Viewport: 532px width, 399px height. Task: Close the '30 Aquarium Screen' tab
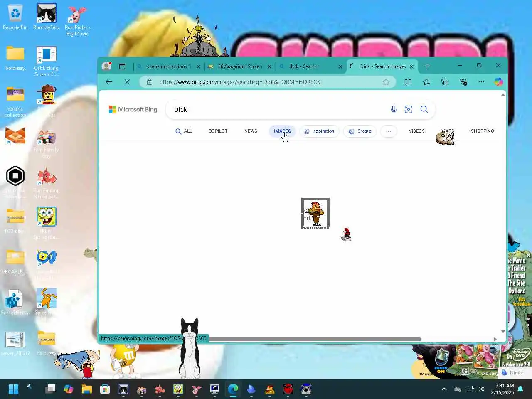tap(269, 66)
